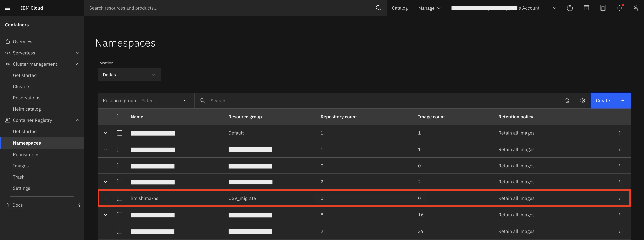
Task: Open the user profile avatar icon
Action: [x=636, y=8]
